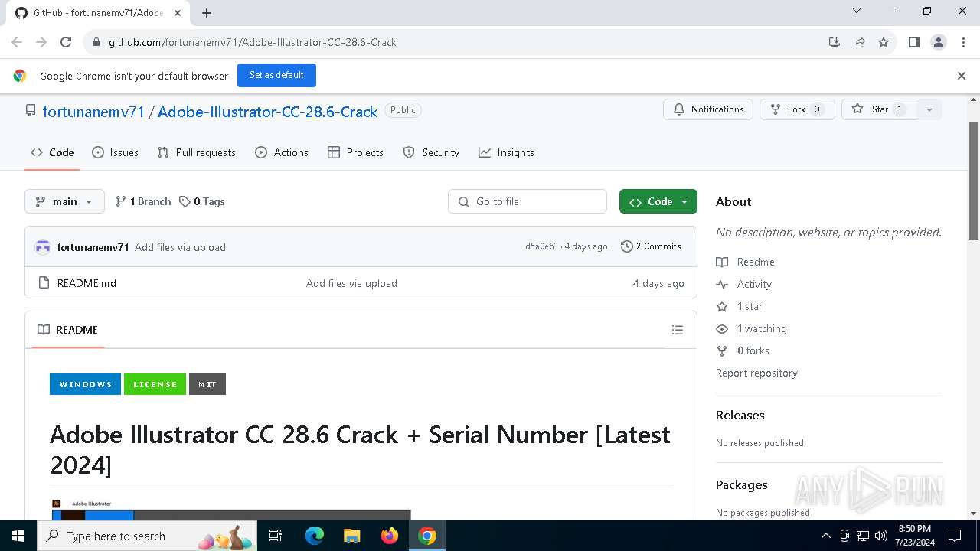The height and width of the screenshot is (551, 980).
Task: Open the Chrome side panel
Action: click(913, 42)
